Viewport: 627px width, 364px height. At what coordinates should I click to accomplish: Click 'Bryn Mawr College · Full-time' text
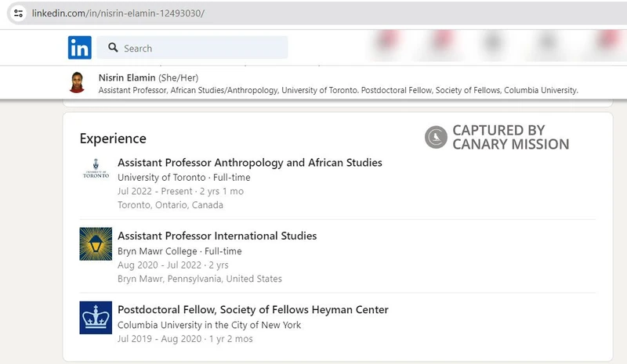pyautogui.click(x=179, y=251)
